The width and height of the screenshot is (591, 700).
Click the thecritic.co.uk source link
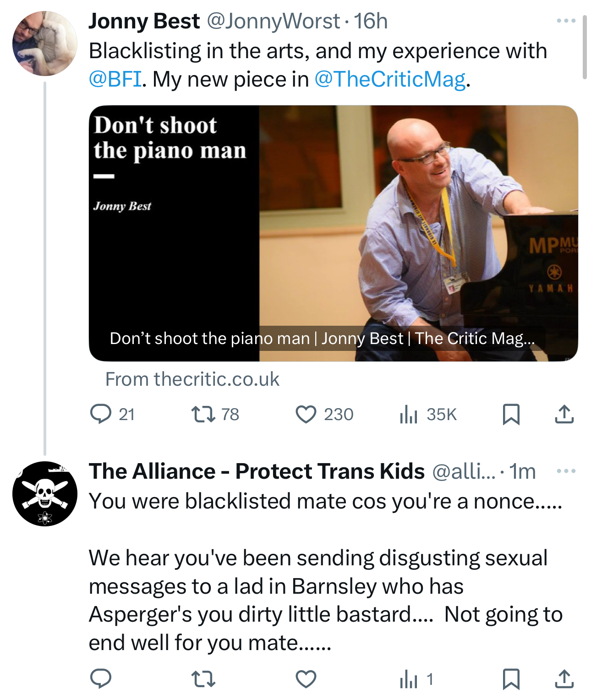[x=192, y=379]
